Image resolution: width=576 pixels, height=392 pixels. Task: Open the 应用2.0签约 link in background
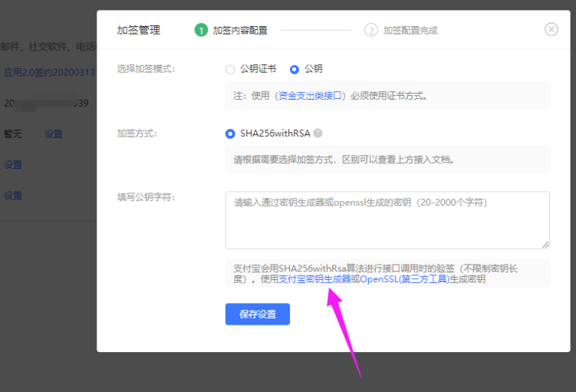pos(48,72)
